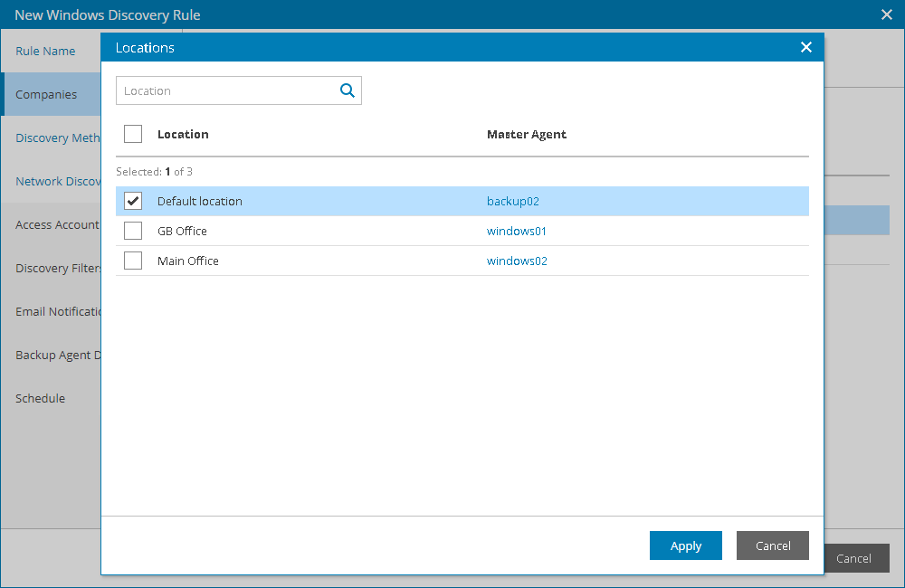Open the windows01 master agent link
Screen dimensions: 905x588
pos(516,231)
